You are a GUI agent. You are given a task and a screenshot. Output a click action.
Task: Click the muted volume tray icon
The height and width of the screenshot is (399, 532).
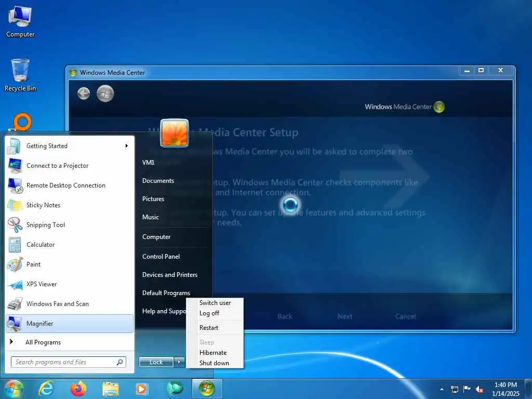[480, 390]
